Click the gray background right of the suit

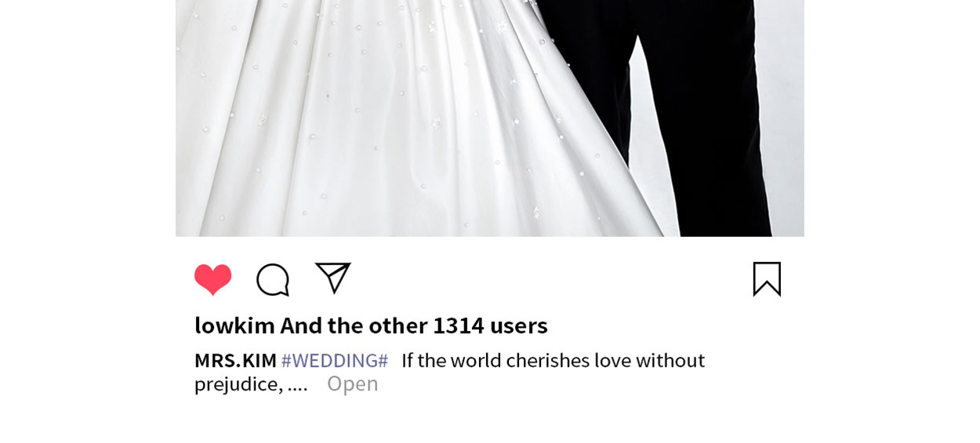tap(786, 118)
